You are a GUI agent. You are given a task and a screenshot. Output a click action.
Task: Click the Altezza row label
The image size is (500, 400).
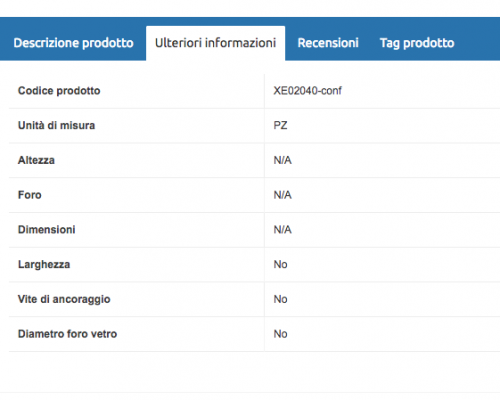(36, 160)
